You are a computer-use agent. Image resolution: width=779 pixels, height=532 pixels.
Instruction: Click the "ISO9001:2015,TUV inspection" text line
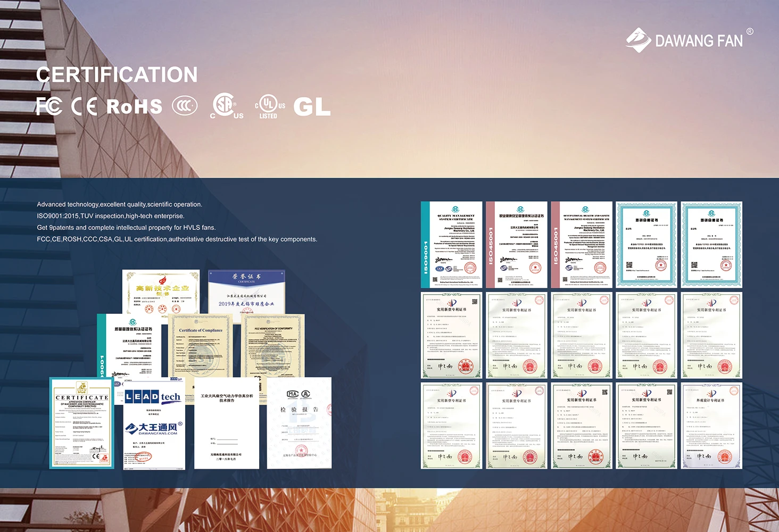pos(111,216)
